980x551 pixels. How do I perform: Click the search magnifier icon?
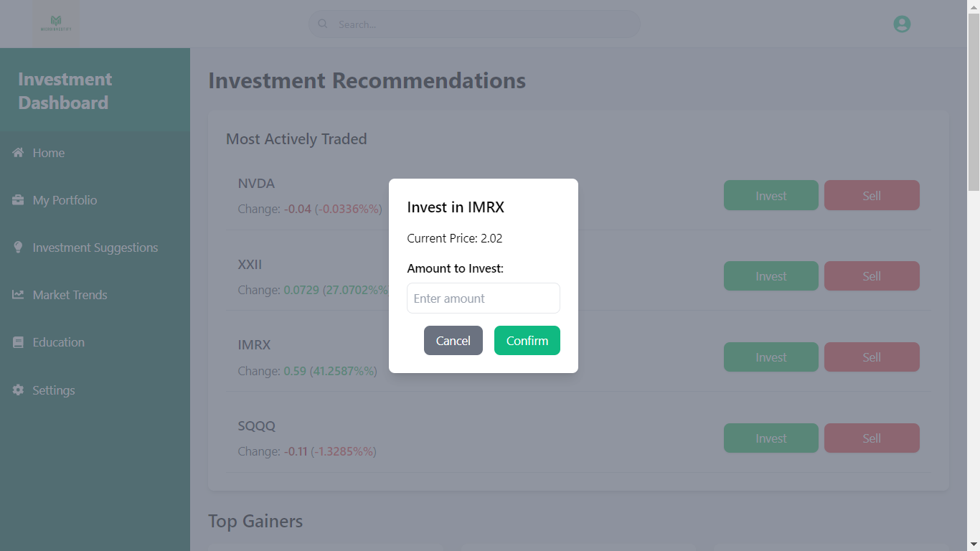[x=323, y=24]
